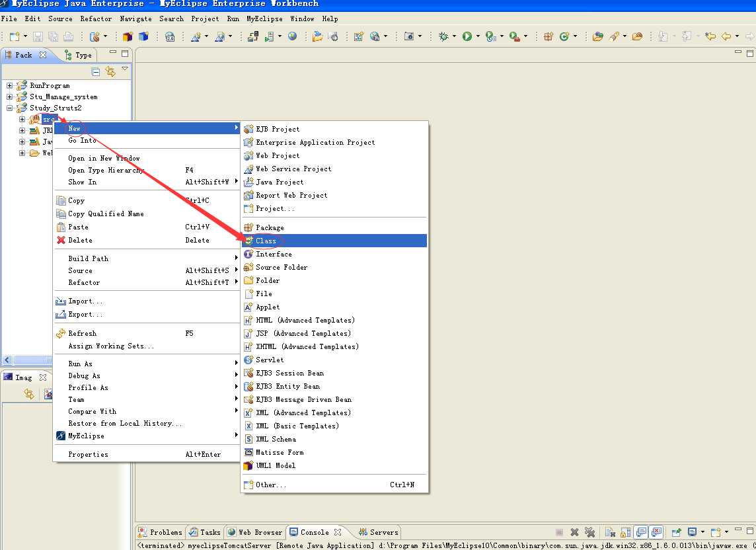Expand the src folder node

tap(22, 119)
